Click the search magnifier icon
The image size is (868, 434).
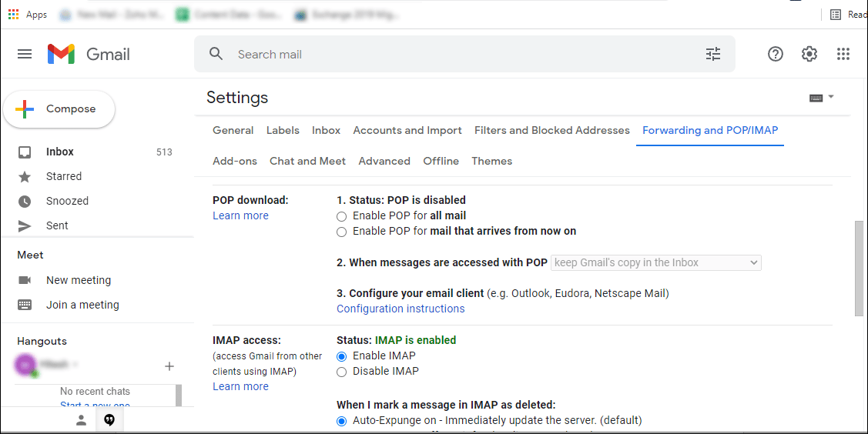click(216, 54)
